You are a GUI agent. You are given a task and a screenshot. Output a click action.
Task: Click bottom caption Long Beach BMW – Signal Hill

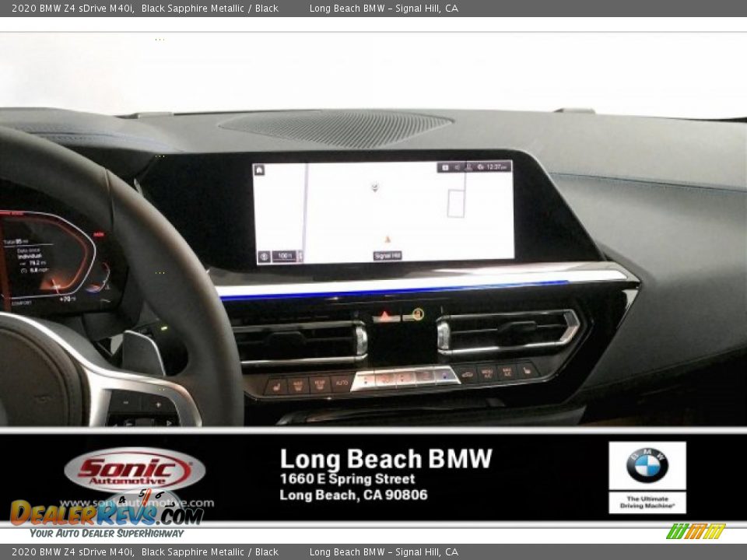click(384, 552)
